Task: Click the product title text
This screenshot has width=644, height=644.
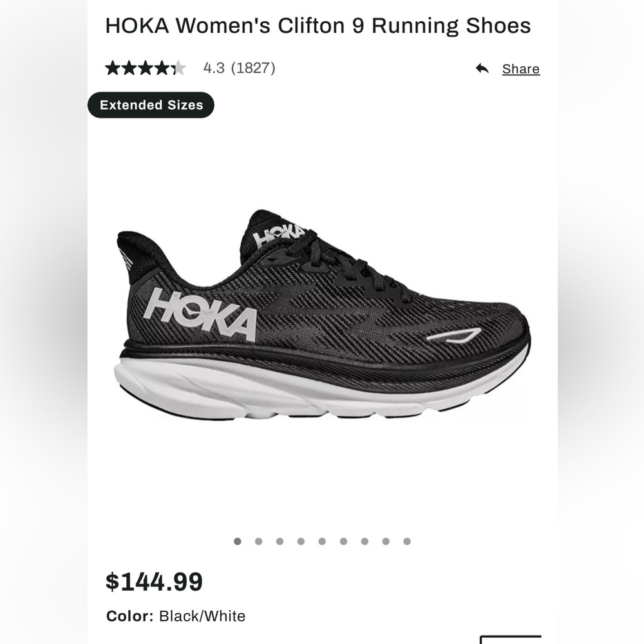Action: pyautogui.click(x=318, y=25)
